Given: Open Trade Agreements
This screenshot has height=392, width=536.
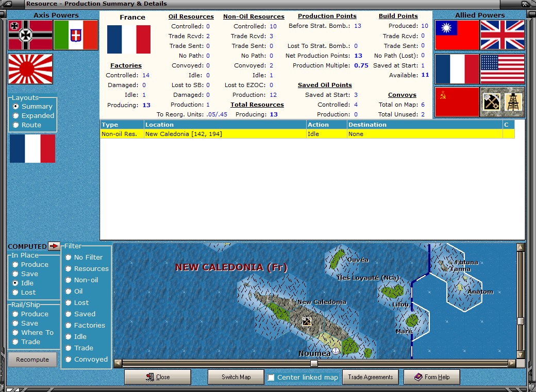Looking at the screenshot, I should (371, 377).
